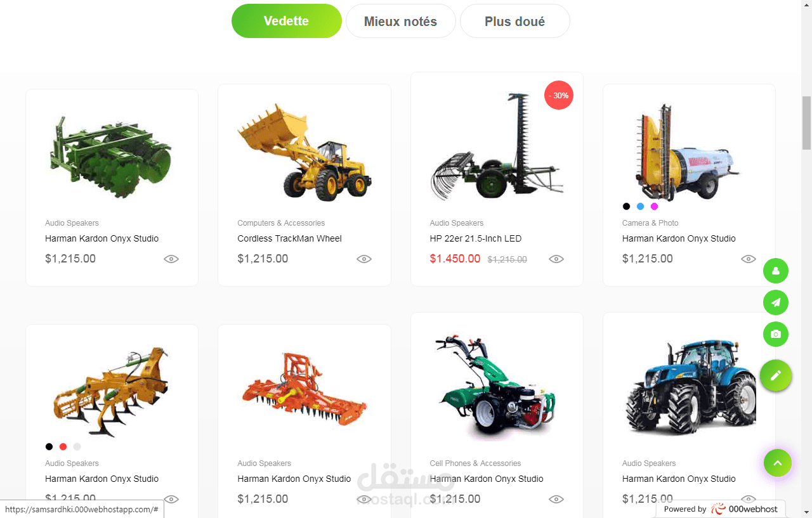
Task: Click the -30% discount badge
Action: click(x=559, y=96)
